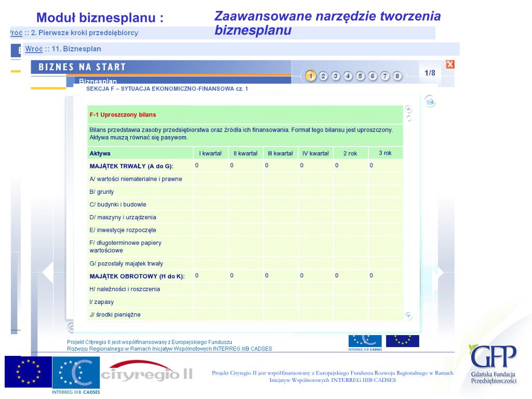The height and width of the screenshot is (399, 532).
Task: Click the I/ zapasy label
Action: tap(101, 302)
